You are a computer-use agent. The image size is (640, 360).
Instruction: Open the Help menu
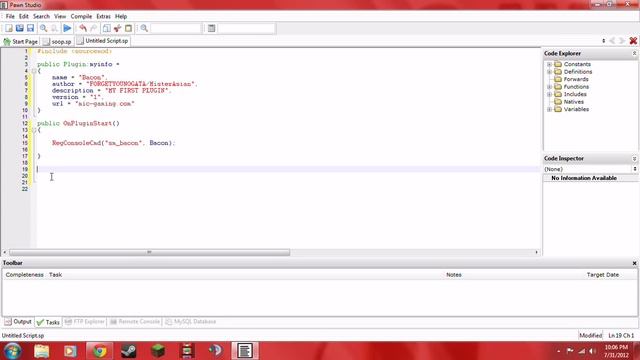[x=121, y=16]
